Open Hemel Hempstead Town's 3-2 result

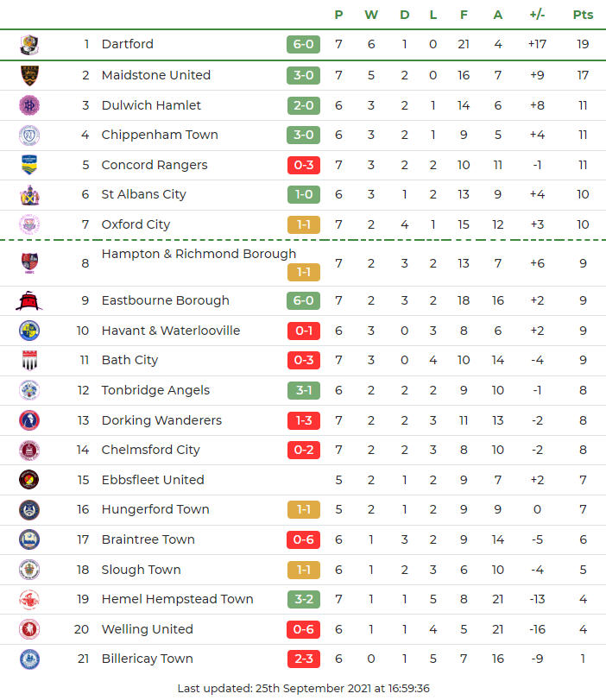(303, 599)
